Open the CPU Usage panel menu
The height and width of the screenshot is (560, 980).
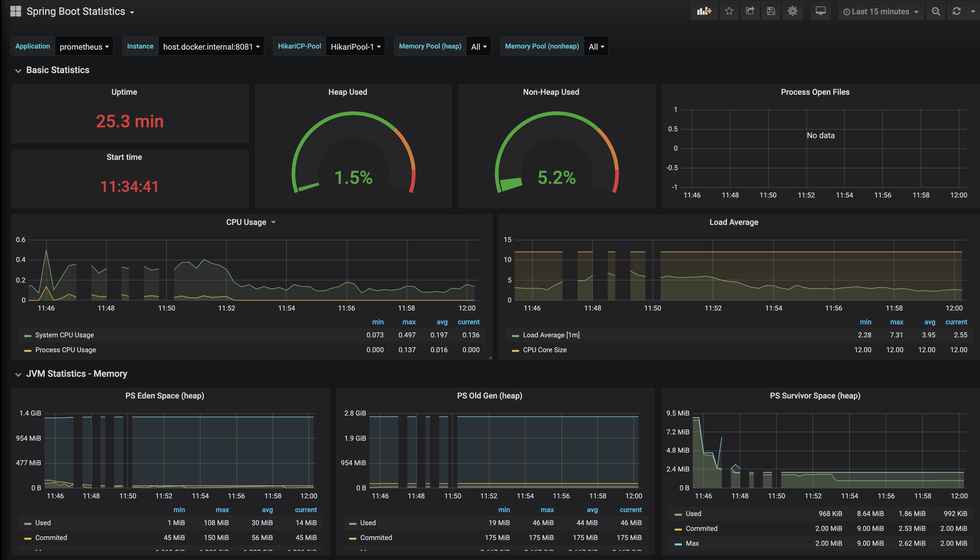[x=250, y=222]
